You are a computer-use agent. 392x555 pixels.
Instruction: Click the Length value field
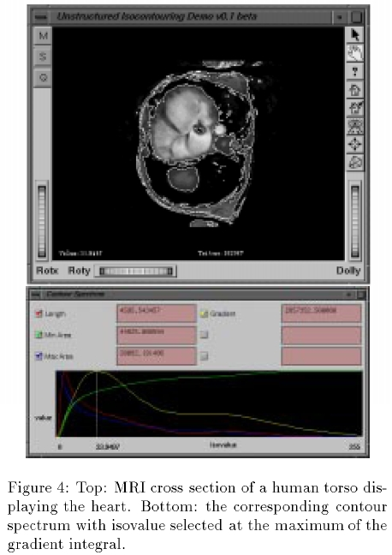157,313
